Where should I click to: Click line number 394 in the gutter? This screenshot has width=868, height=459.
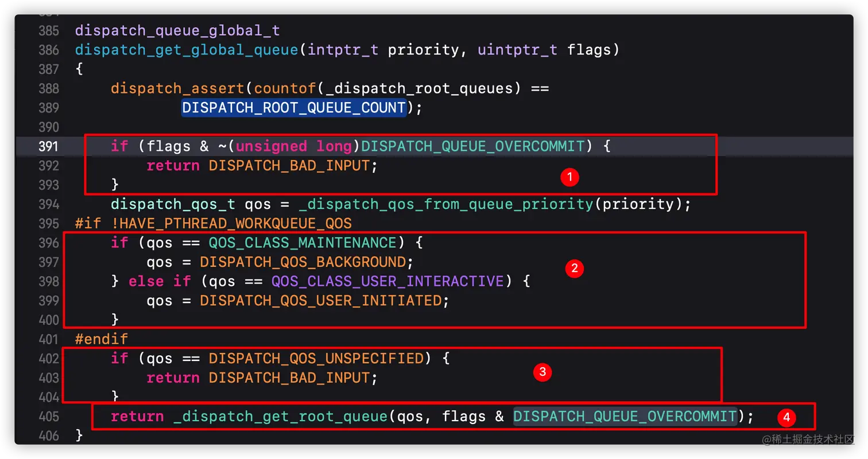[x=49, y=204]
